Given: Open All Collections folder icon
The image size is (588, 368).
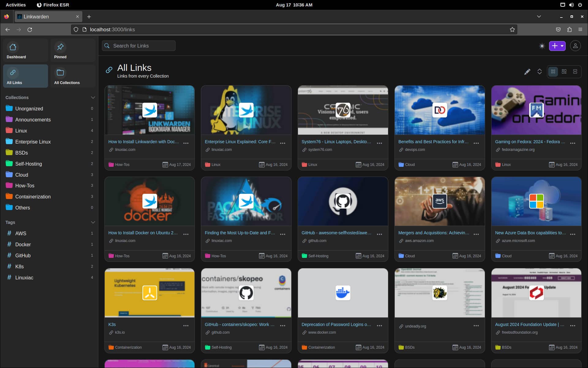Looking at the screenshot, I should 60,73.
